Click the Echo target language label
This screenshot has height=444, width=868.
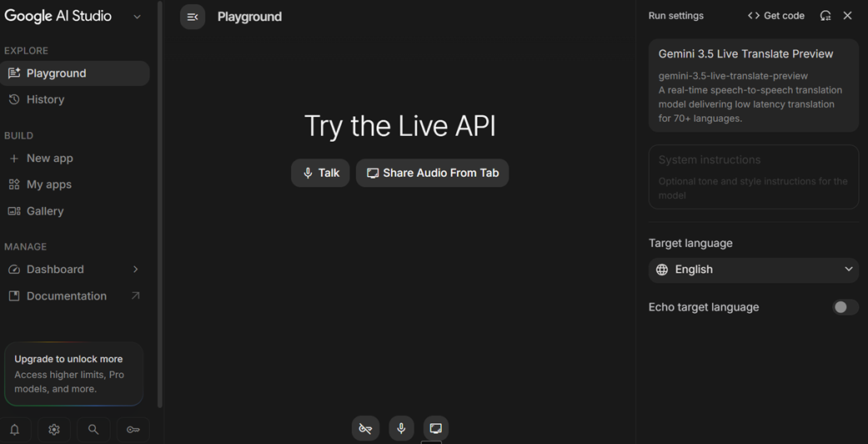click(704, 307)
